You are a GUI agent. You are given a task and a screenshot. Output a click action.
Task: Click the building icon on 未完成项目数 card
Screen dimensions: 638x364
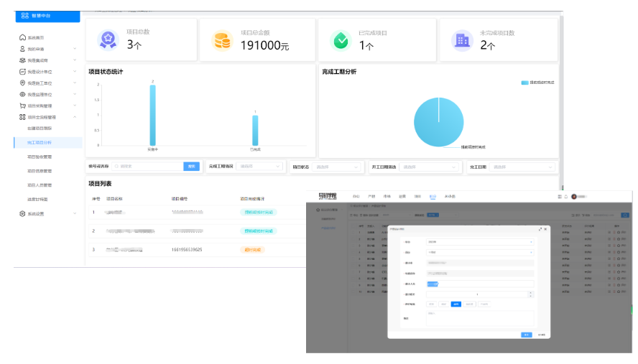(x=462, y=41)
